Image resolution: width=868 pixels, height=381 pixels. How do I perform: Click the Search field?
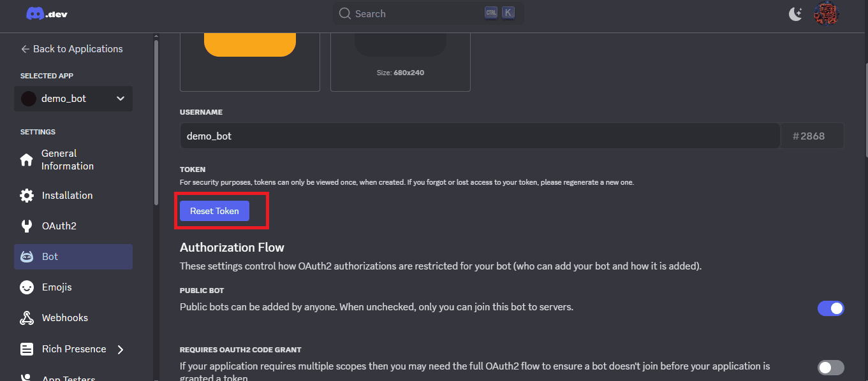coord(428,13)
